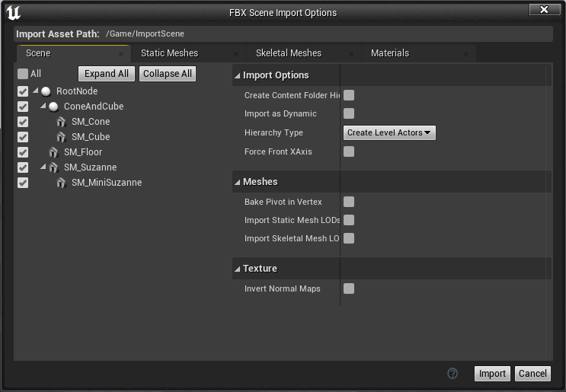Enable Bake Pivot in Vertex checkbox
The image size is (566, 392).
pos(349,202)
